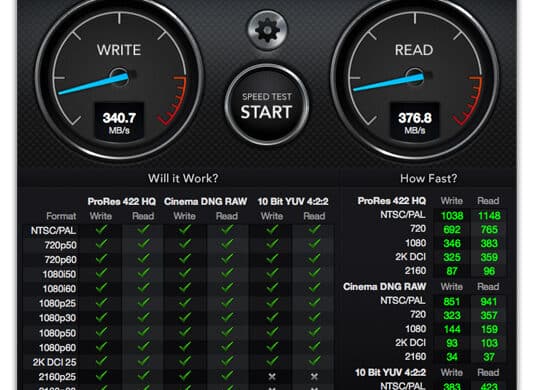The width and height of the screenshot is (533, 390).
Task: Click the ProRes Write checkmark in 1080p30 row
Action: point(101,318)
